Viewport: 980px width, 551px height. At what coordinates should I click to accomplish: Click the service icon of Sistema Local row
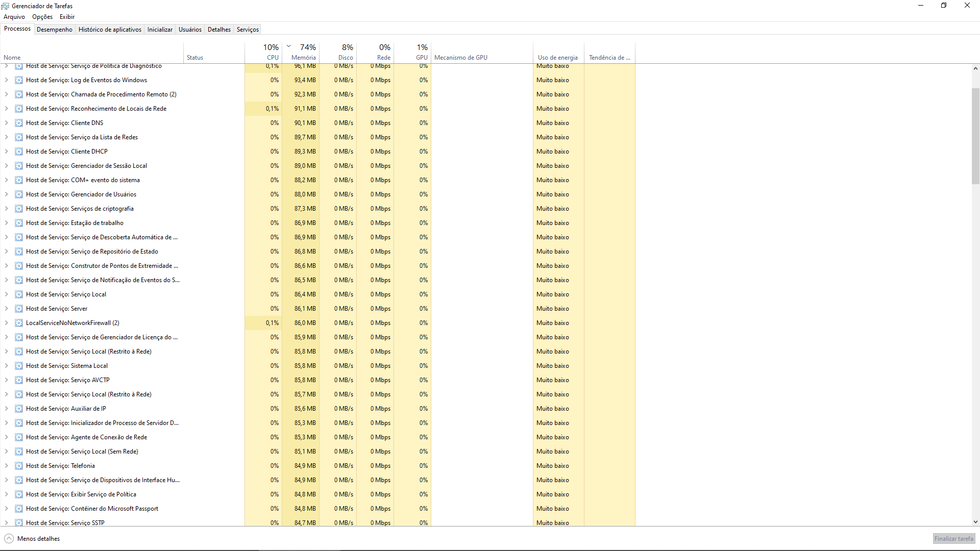[19, 366]
